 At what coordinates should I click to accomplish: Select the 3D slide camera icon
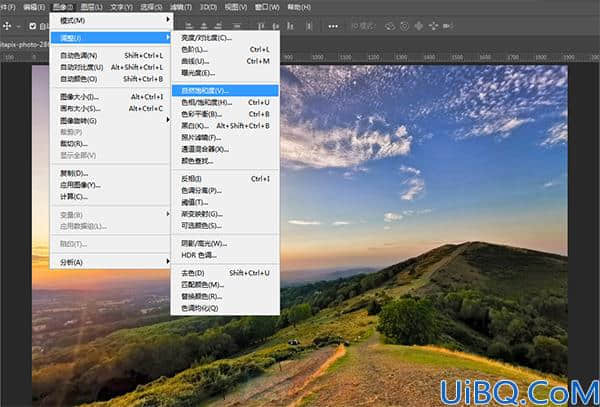433,26
